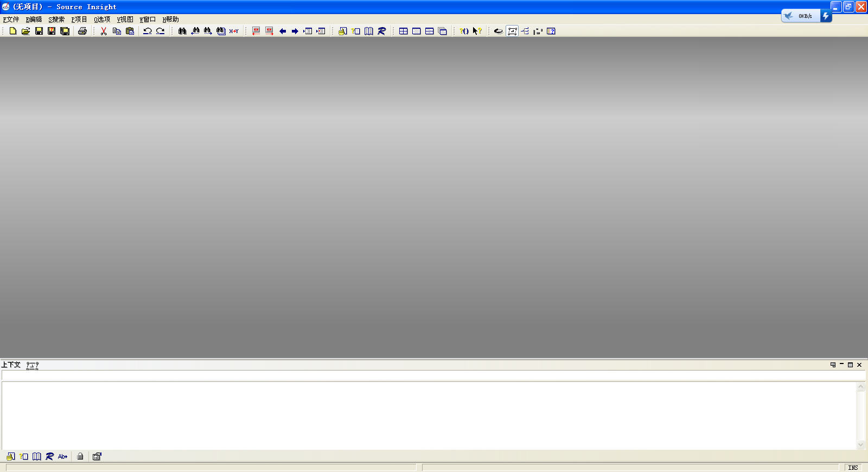This screenshot has width=868, height=472.
Task: Click the Search Forward binoculars icon
Action: (x=208, y=31)
